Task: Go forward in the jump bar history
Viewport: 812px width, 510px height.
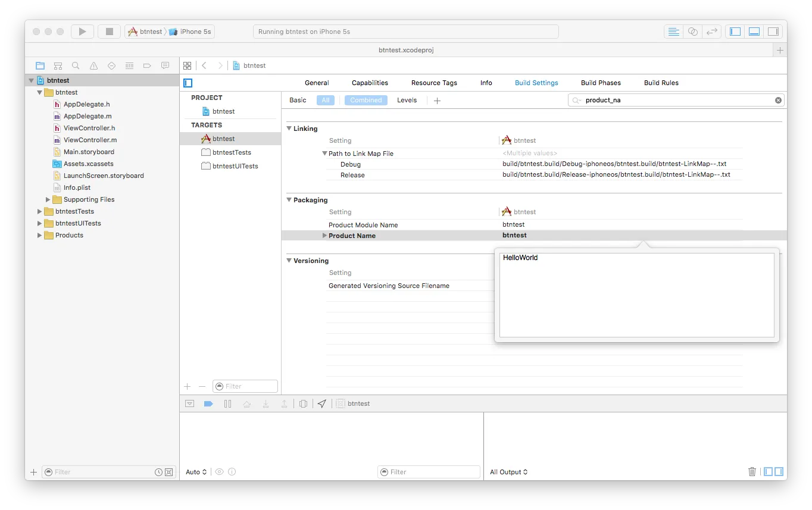Action: [x=220, y=65]
